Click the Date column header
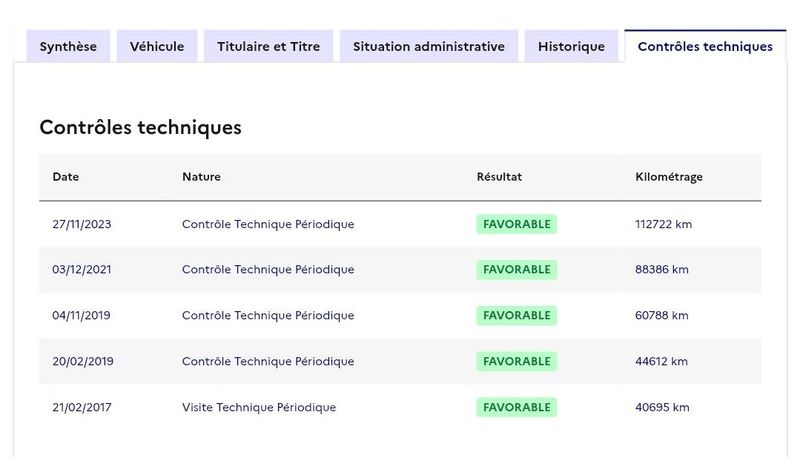The image size is (800, 457). [x=66, y=177]
